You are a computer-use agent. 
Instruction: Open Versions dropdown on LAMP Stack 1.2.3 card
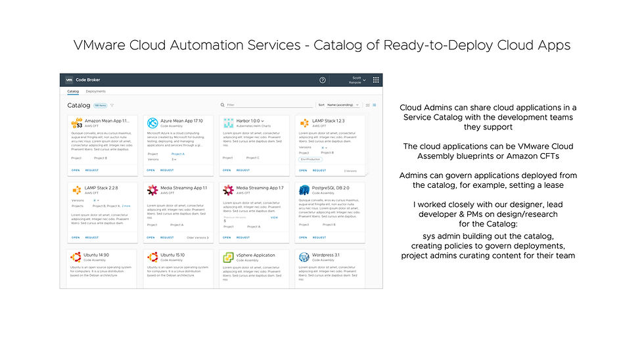[x=325, y=147]
